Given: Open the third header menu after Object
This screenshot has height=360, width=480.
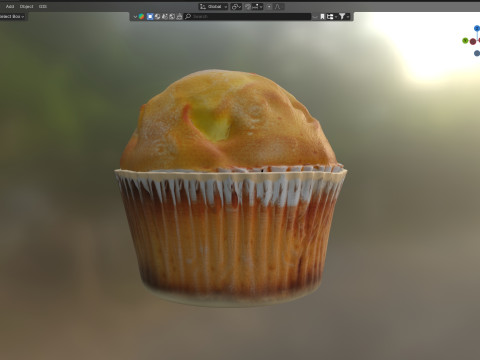Looking at the screenshot, I should (43, 6).
